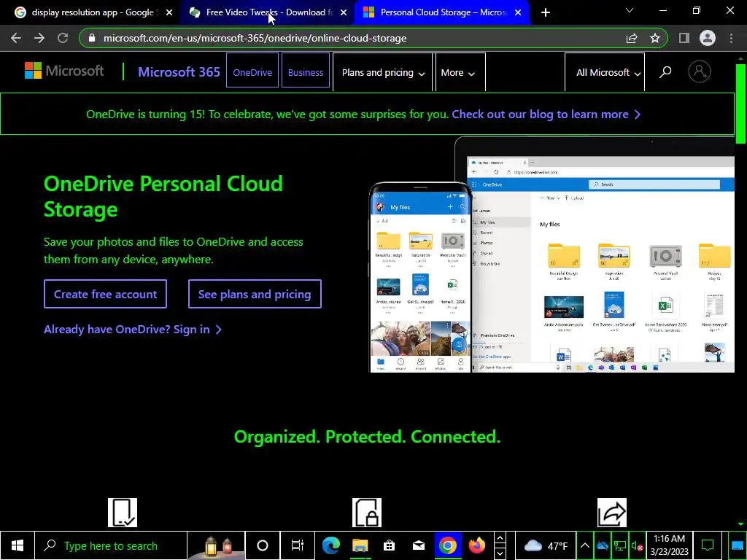Close the display resolution app tab
The image size is (747, 560).
coord(169,12)
